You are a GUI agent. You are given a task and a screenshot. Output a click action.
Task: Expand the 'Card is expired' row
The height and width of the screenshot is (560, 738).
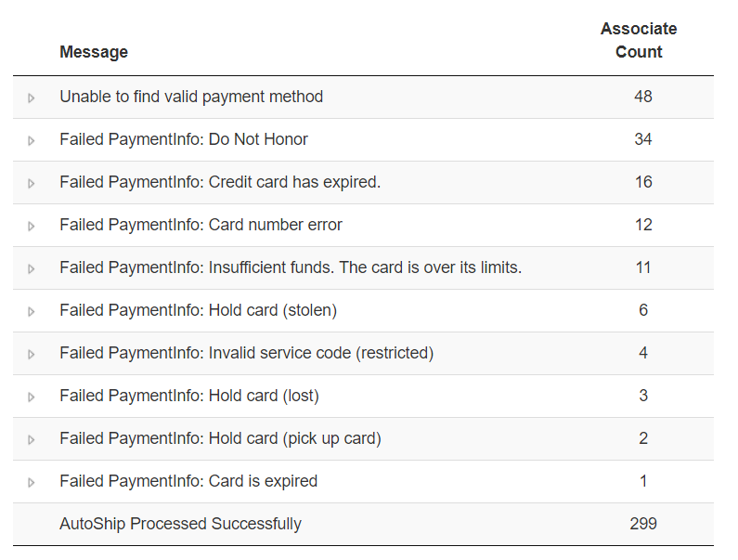tap(31, 482)
